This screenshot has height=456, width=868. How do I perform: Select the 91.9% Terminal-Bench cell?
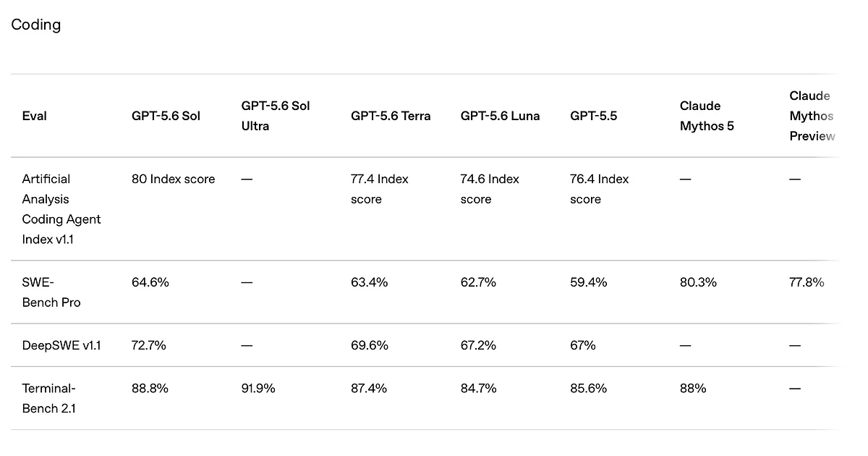(258, 388)
